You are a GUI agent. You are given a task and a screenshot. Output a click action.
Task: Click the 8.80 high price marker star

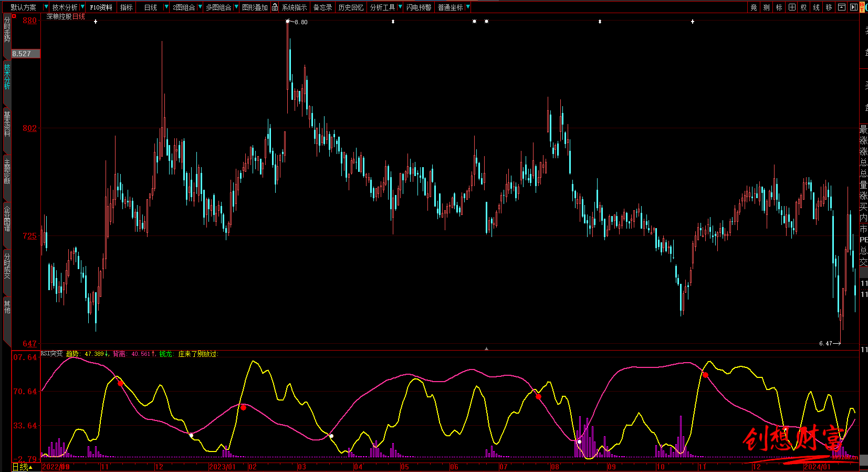tap(288, 22)
